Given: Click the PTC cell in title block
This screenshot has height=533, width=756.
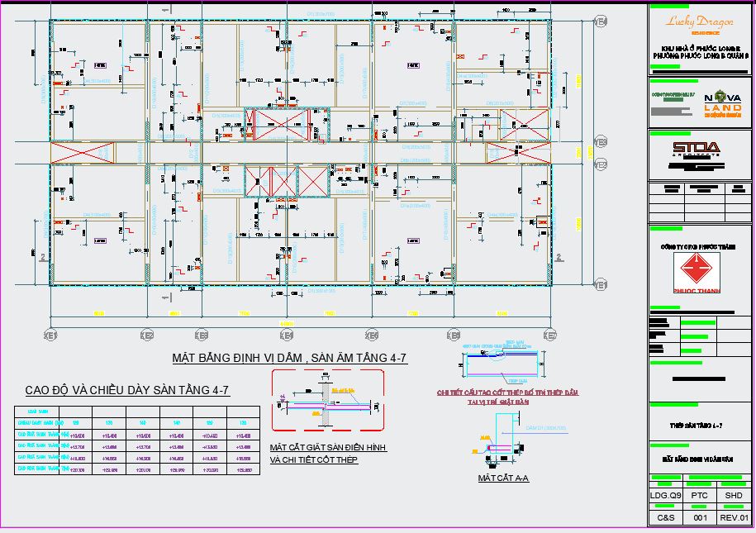Looking at the screenshot, I should [699, 495].
